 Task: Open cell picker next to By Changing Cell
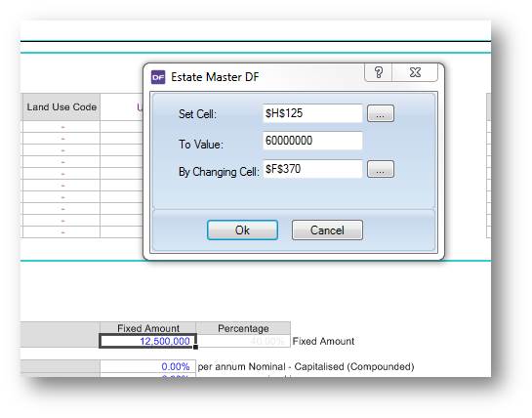(x=381, y=169)
